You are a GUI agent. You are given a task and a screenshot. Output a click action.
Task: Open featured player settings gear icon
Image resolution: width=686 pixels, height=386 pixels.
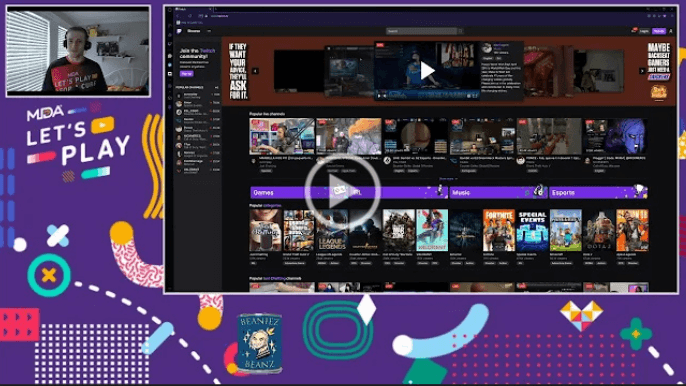468,96
